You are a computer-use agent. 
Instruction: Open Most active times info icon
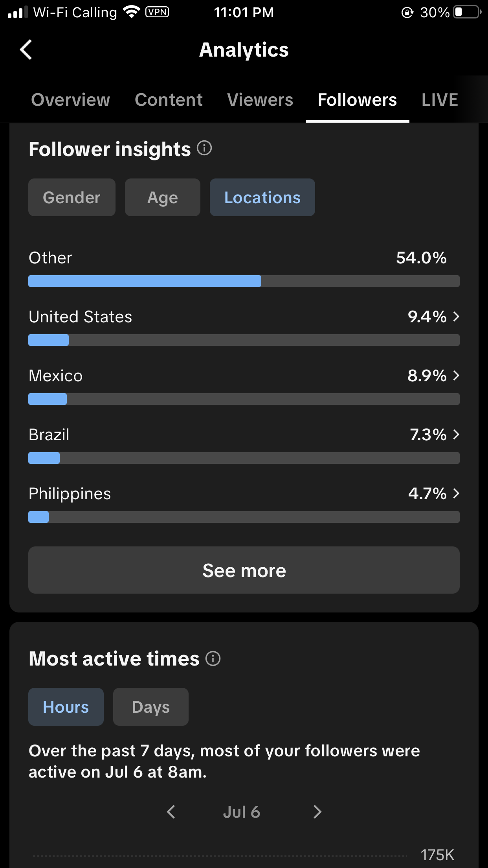(213, 658)
